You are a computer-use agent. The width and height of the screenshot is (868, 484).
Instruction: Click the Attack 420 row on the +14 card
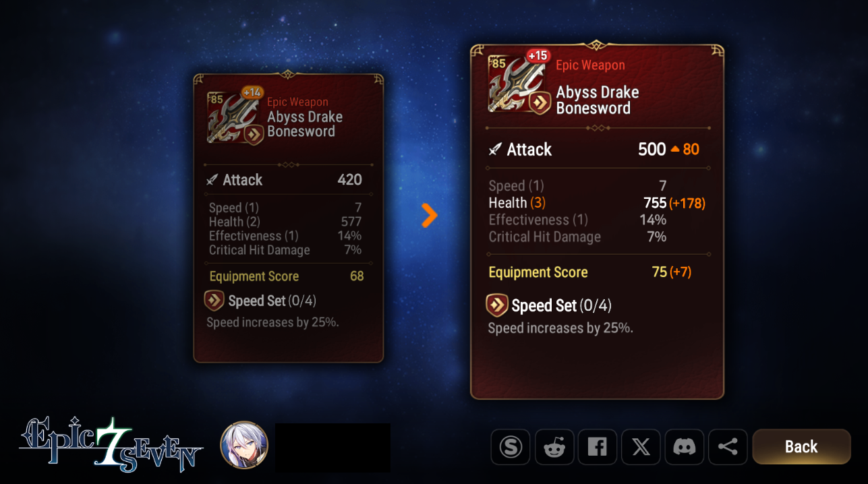(285, 180)
